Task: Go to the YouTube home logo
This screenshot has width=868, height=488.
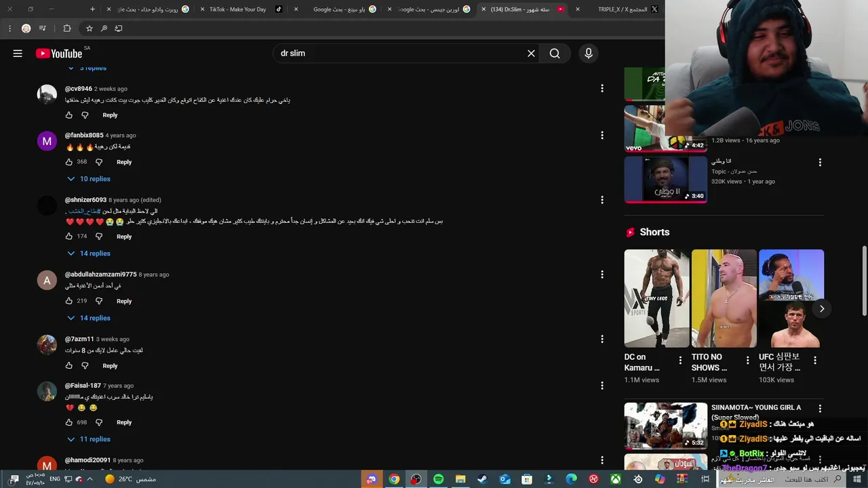Action: pyautogui.click(x=59, y=54)
